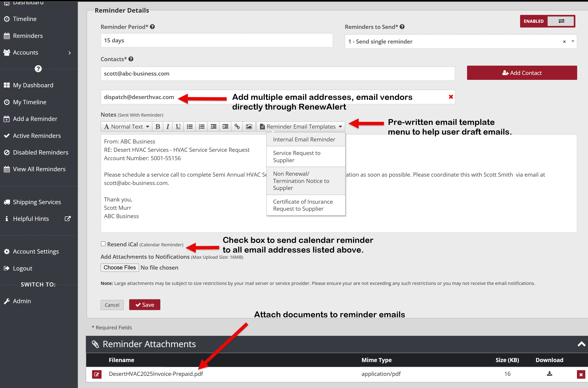The width and height of the screenshot is (588, 388).
Task: Insert a hyperlink into the reminder note
Action: 237,127
